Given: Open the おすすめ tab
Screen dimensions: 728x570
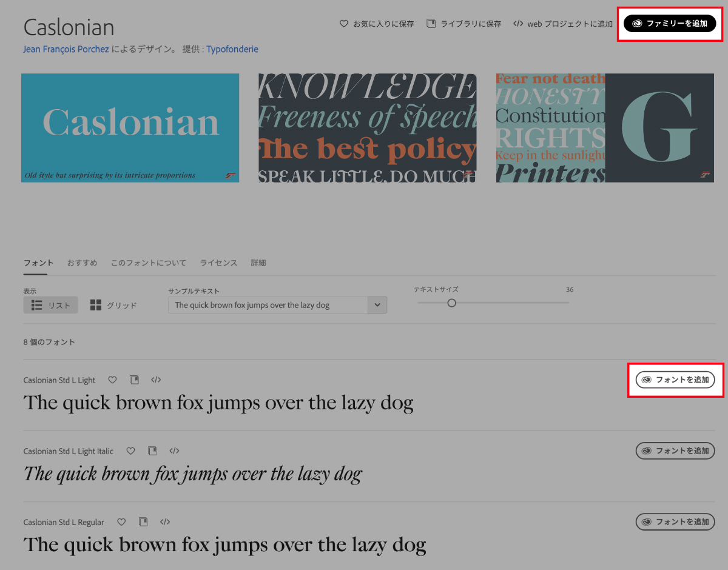Looking at the screenshot, I should (83, 263).
